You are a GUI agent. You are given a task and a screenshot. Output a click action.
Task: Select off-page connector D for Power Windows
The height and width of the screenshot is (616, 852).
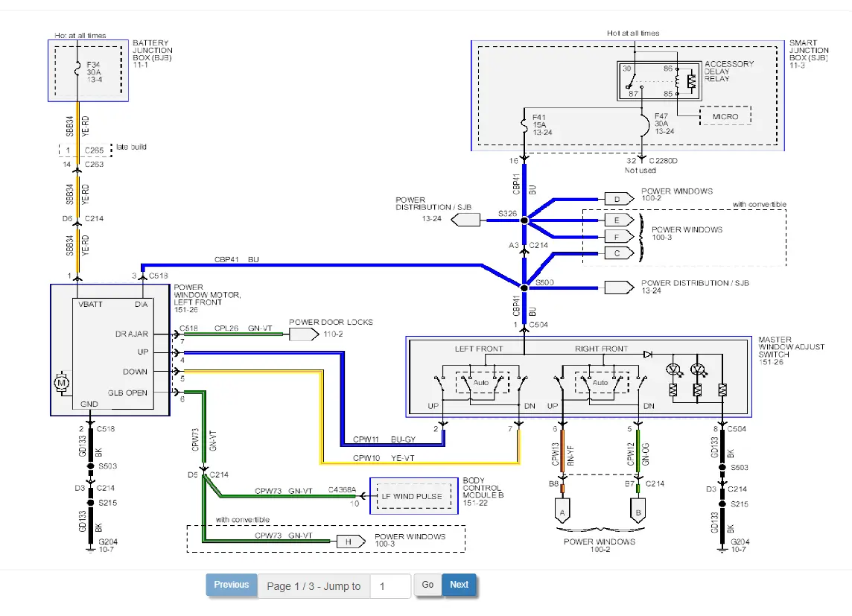pyautogui.click(x=619, y=199)
